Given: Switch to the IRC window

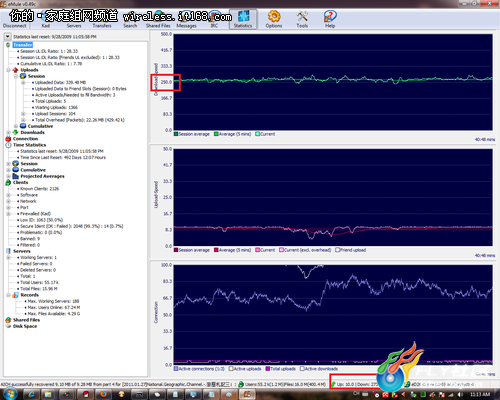Looking at the screenshot, I should coord(214,26).
